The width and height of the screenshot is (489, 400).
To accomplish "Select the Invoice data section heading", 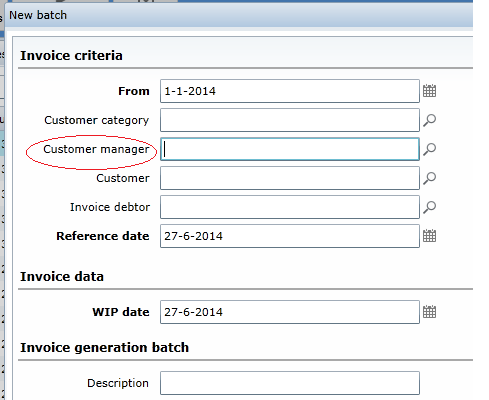I will point(62,277).
